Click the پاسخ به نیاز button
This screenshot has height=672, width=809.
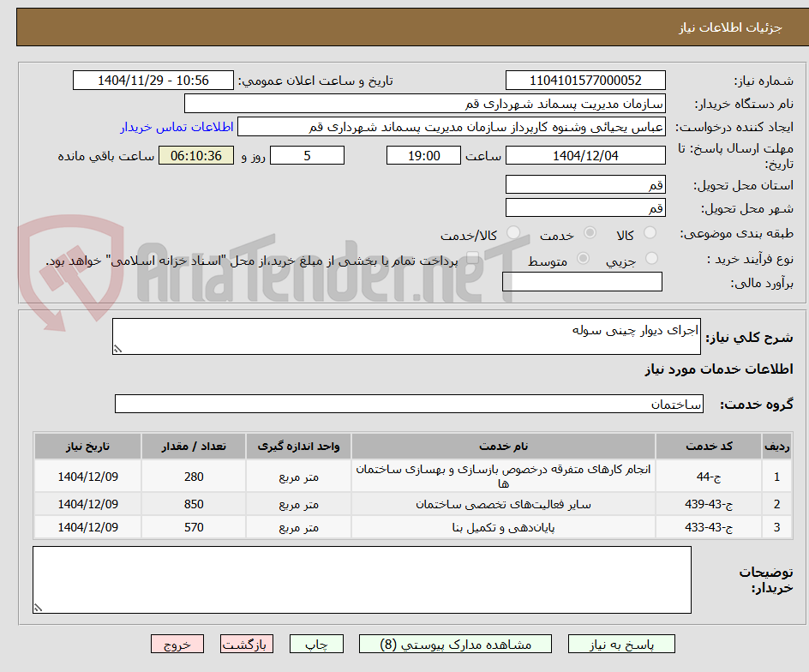click(621, 644)
